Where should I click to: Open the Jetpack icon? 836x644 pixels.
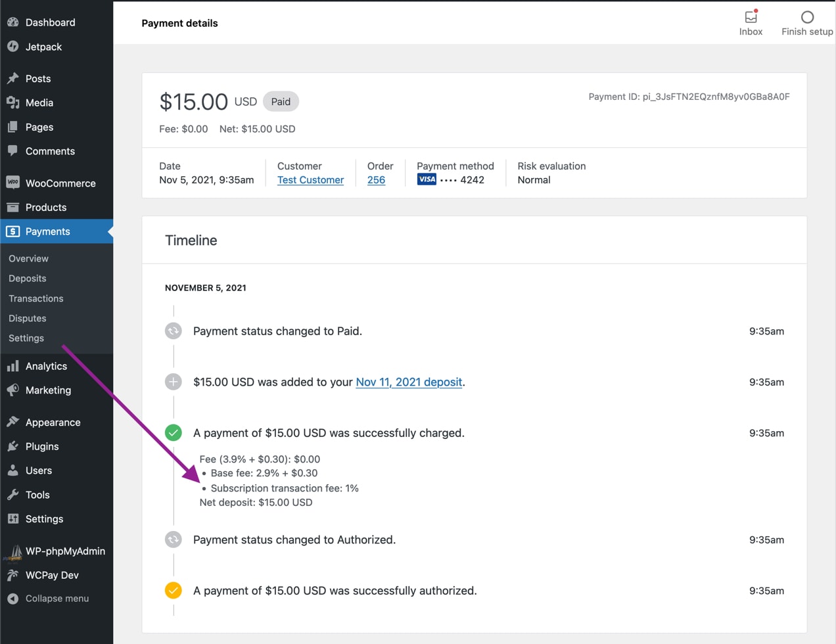[12, 47]
